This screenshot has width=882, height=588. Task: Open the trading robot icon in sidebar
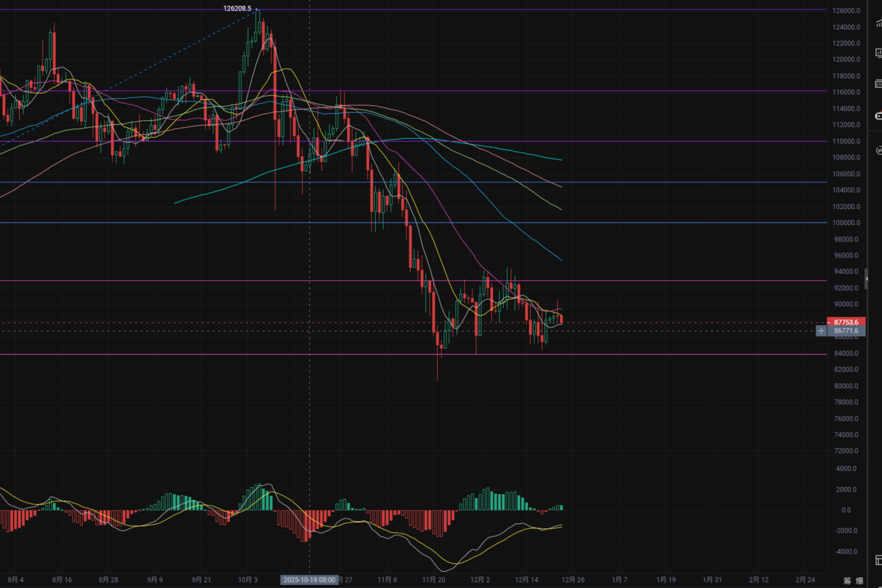[878, 116]
